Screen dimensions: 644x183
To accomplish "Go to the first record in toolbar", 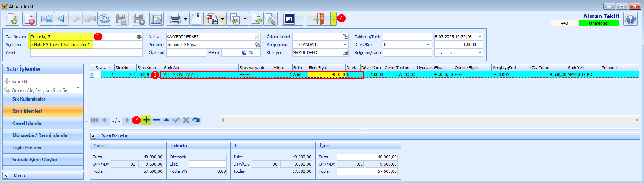I will click(x=47, y=19).
